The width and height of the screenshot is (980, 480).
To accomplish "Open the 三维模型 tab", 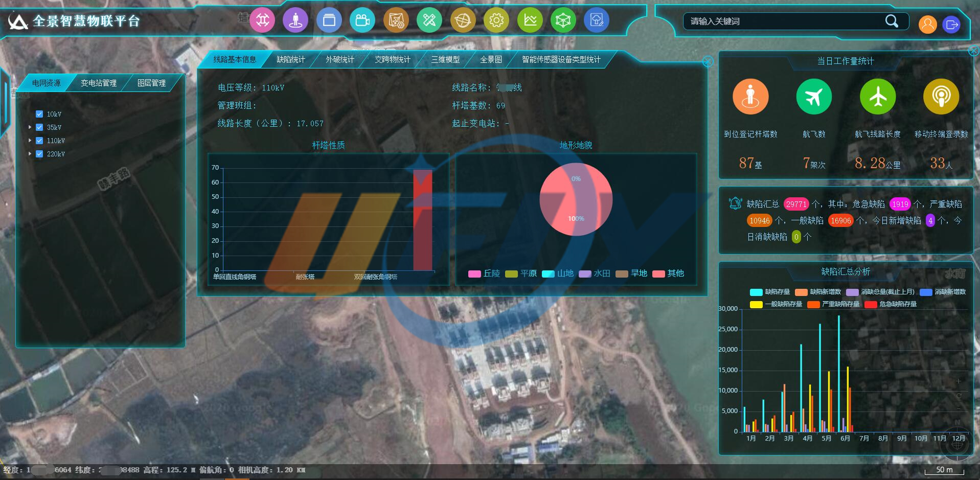I will [x=445, y=59].
